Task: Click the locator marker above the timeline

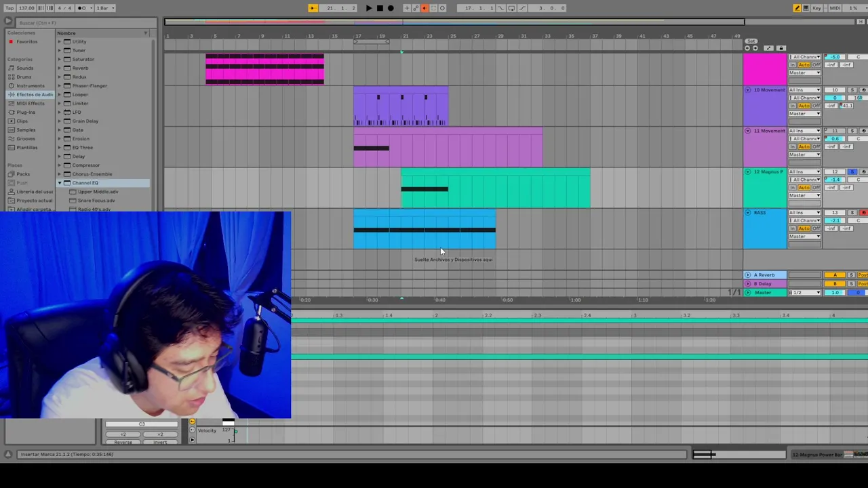Action: [x=401, y=52]
